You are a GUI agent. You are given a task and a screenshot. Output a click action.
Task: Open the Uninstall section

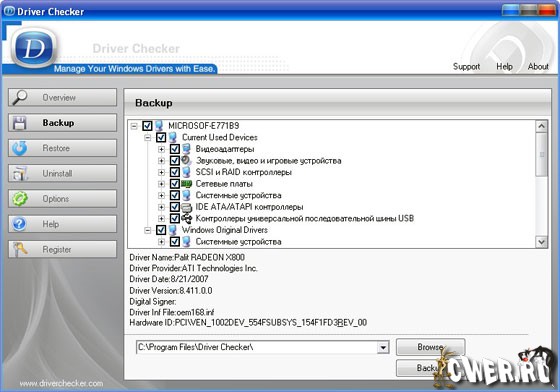point(62,174)
